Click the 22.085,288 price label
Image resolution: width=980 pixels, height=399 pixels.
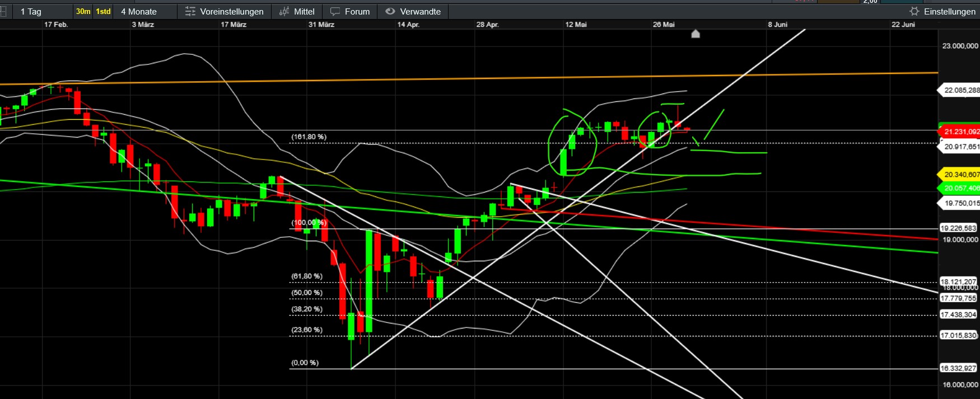[x=960, y=90]
